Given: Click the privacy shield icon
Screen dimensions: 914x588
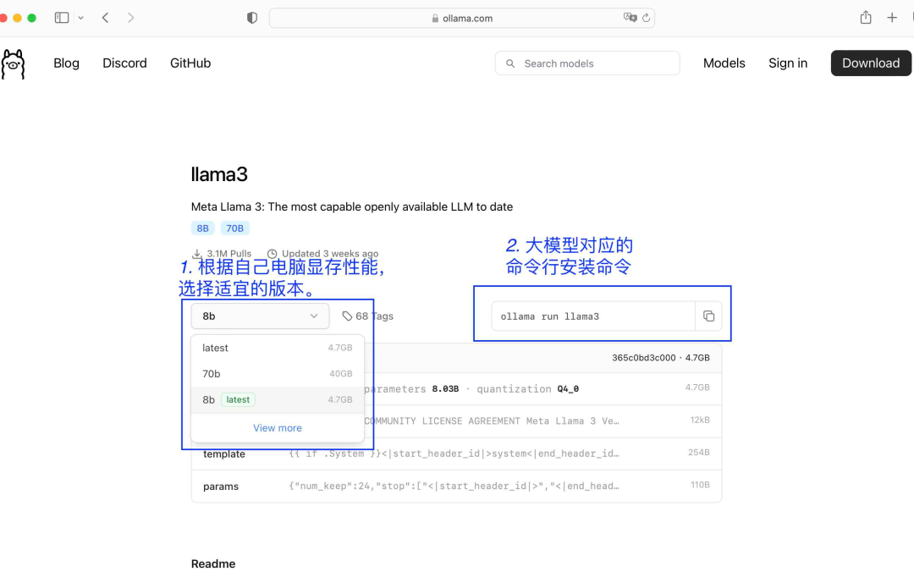Looking at the screenshot, I should pos(251,18).
